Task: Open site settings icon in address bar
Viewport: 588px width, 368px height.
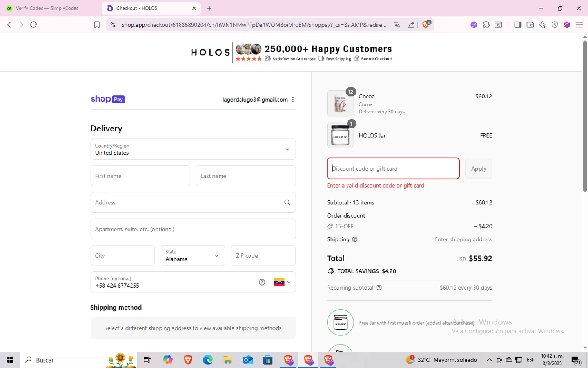Action: tap(113, 25)
